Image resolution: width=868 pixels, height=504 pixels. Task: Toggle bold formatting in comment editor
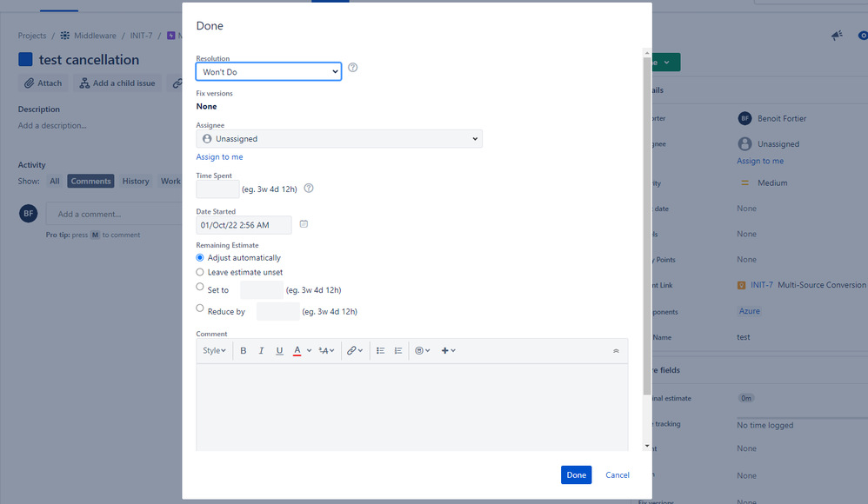click(x=243, y=351)
